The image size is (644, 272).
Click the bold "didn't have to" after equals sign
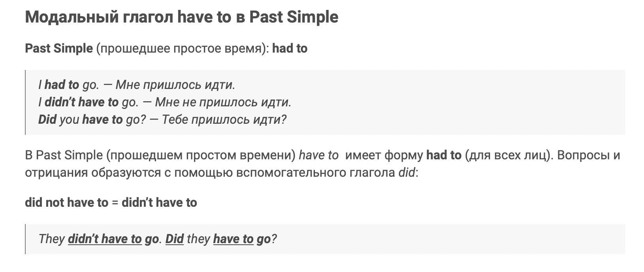(159, 202)
